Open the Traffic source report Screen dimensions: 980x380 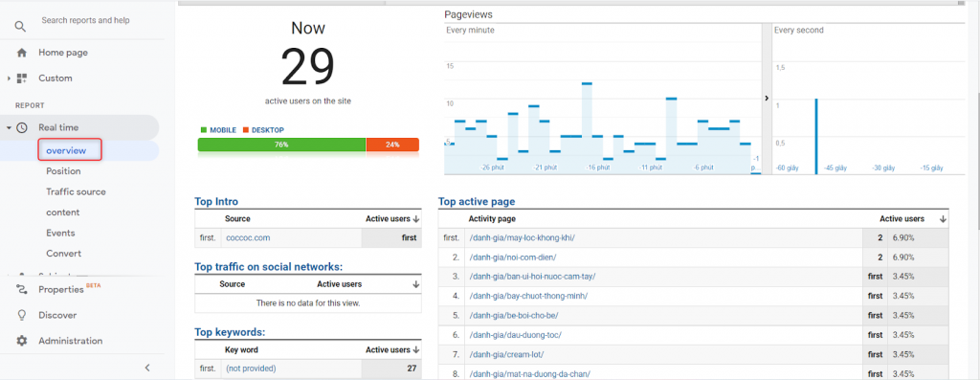coord(76,191)
